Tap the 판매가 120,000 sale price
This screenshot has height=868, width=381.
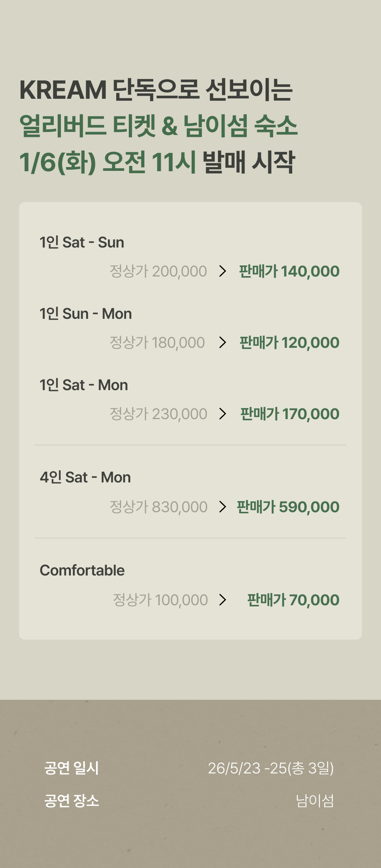tap(290, 342)
